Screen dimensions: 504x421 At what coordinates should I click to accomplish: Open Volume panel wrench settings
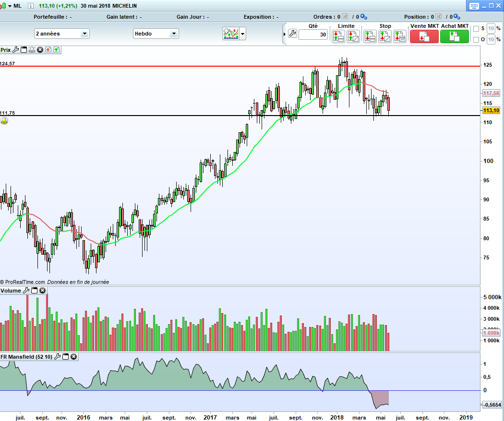(26, 291)
